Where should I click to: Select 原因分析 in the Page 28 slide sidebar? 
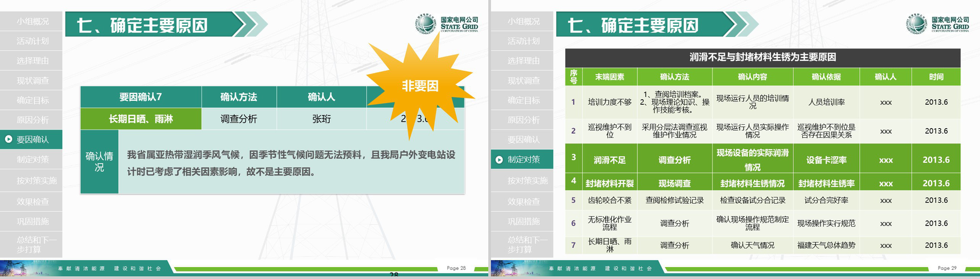tap(31, 120)
